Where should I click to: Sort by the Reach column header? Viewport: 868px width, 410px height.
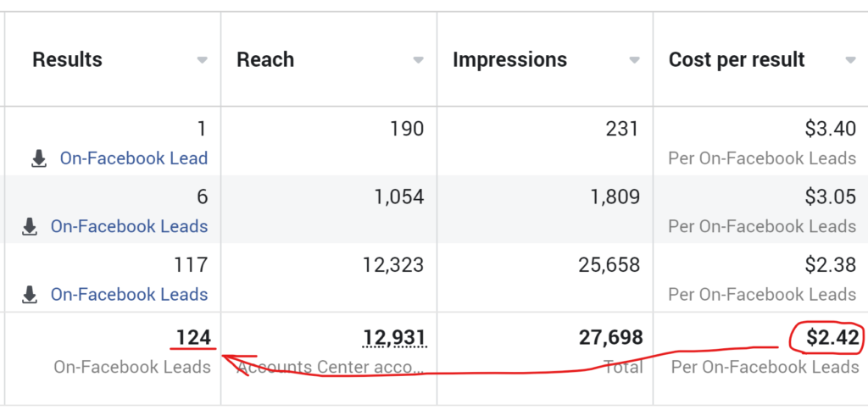[x=265, y=60]
